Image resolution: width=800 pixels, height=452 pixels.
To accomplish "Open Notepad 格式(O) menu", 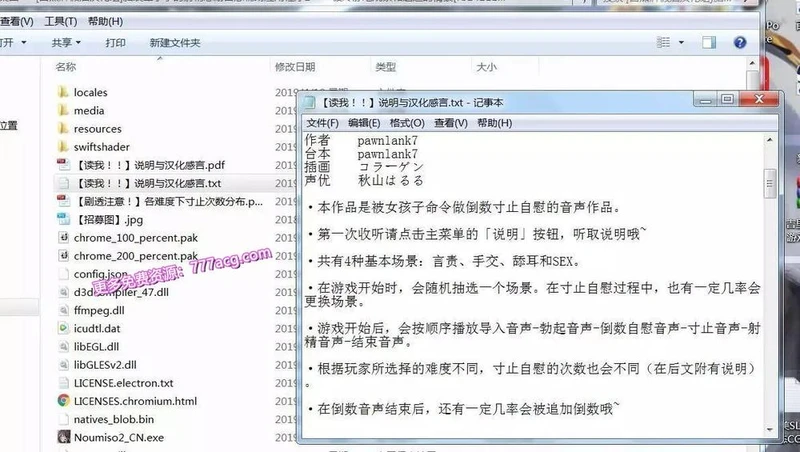I will click(x=407, y=123).
